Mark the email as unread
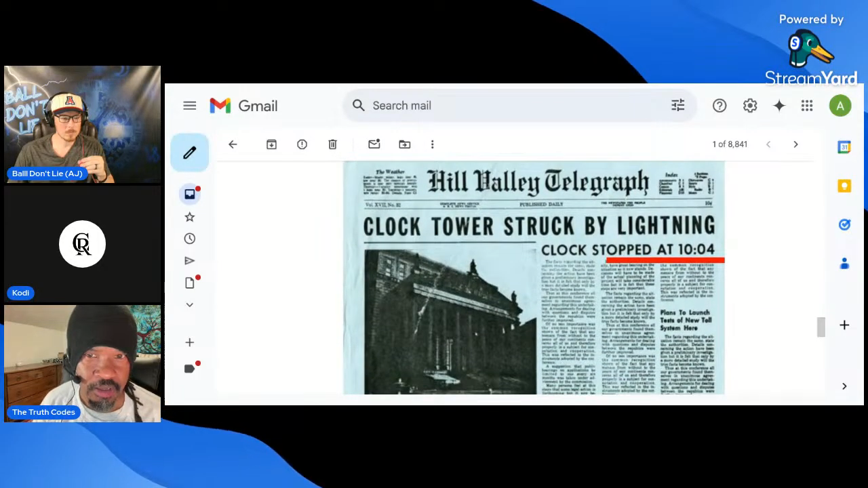This screenshot has height=488, width=868. coord(374,144)
